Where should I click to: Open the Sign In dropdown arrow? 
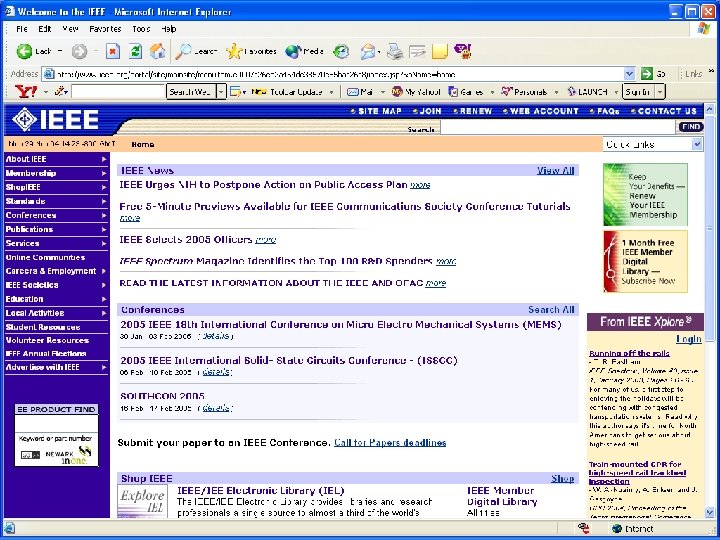pyautogui.click(x=660, y=92)
